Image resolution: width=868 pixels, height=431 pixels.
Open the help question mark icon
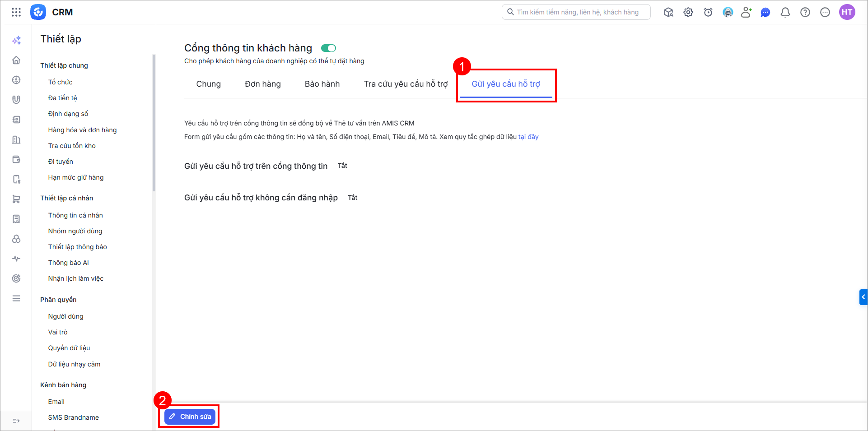805,12
